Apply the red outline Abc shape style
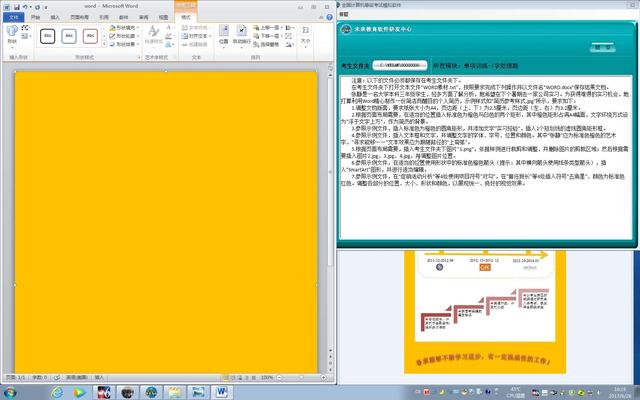 [90, 36]
